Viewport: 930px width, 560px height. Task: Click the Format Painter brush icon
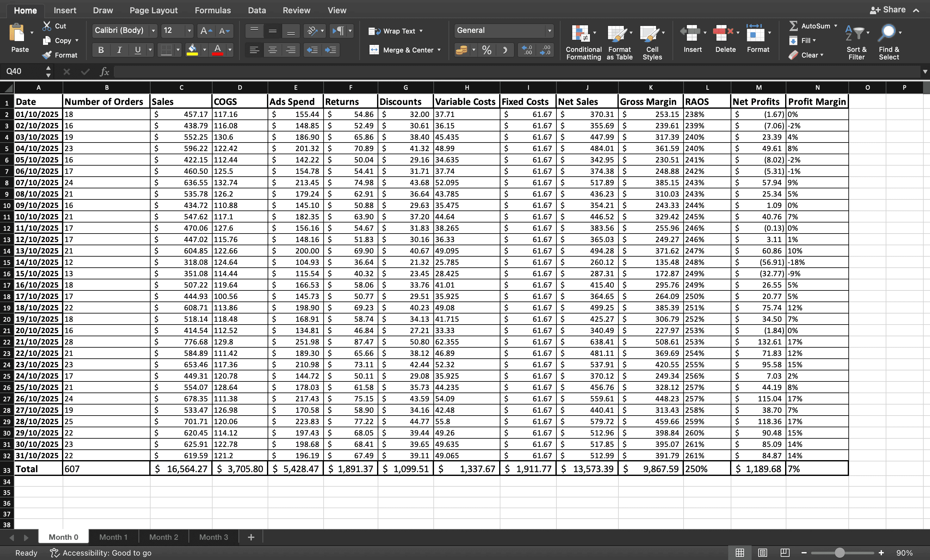[x=47, y=55]
